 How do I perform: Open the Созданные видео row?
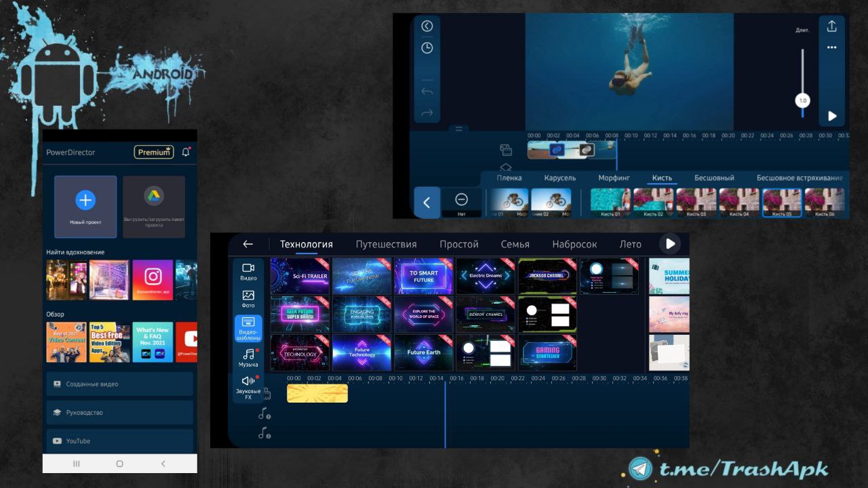point(120,384)
